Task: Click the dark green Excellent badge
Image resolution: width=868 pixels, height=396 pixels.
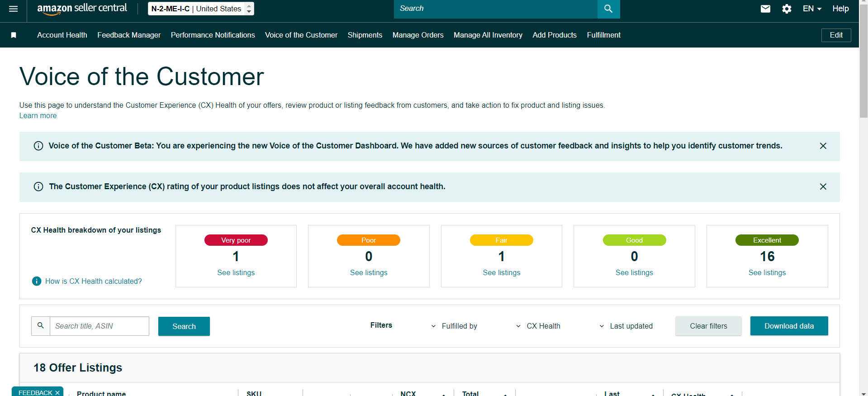Action: click(x=767, y=240)
